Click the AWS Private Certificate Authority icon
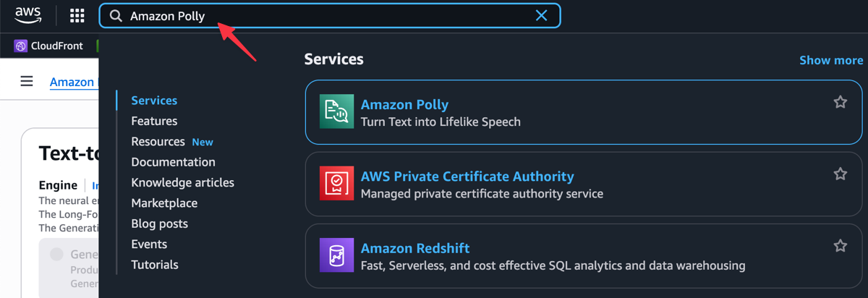868x298 pixels. [337, 183]
